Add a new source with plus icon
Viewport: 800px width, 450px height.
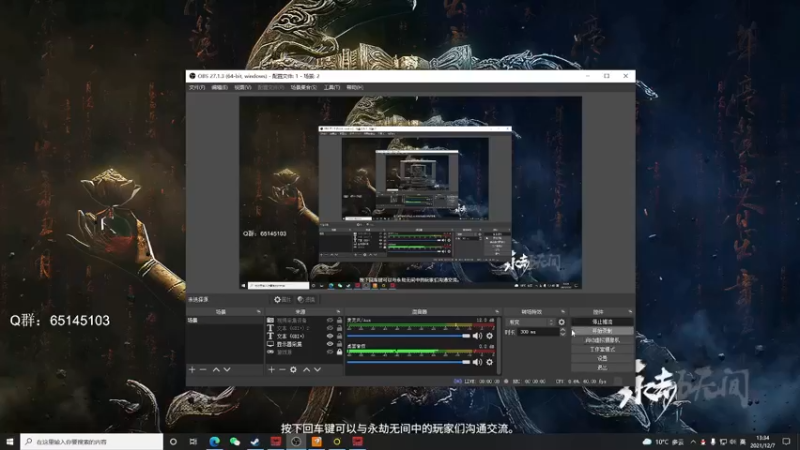(x=271, y=369)
